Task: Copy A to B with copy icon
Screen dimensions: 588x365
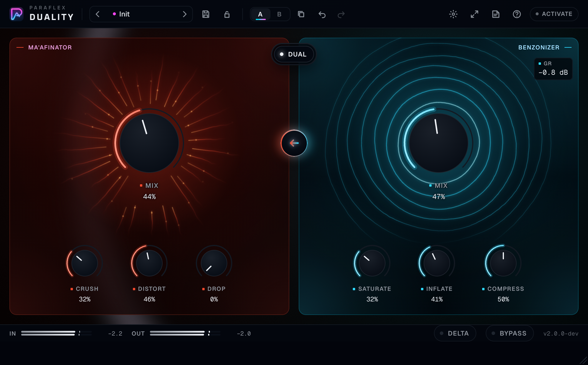Action: (301, 14)
